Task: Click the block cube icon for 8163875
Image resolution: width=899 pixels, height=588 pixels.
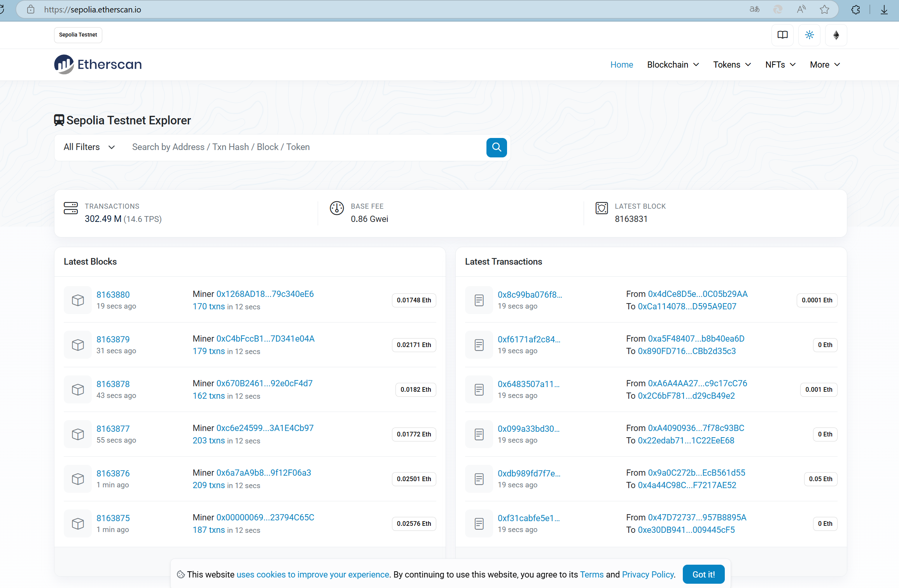Action: (78, 523)
